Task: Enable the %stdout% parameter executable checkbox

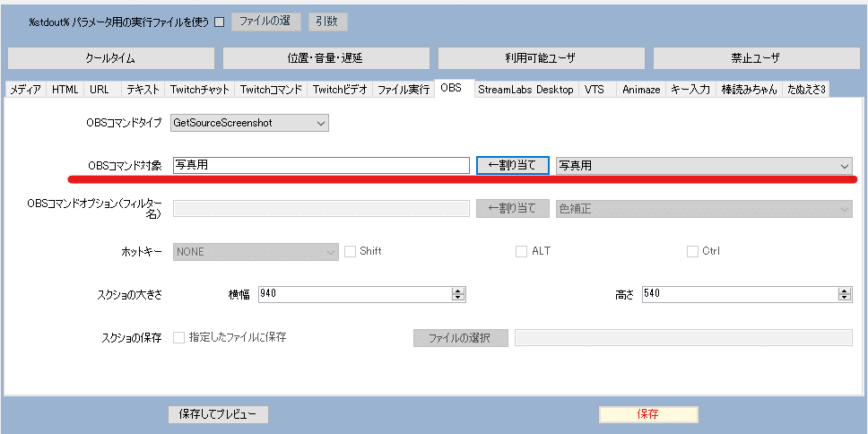Action: pos(219,22)
